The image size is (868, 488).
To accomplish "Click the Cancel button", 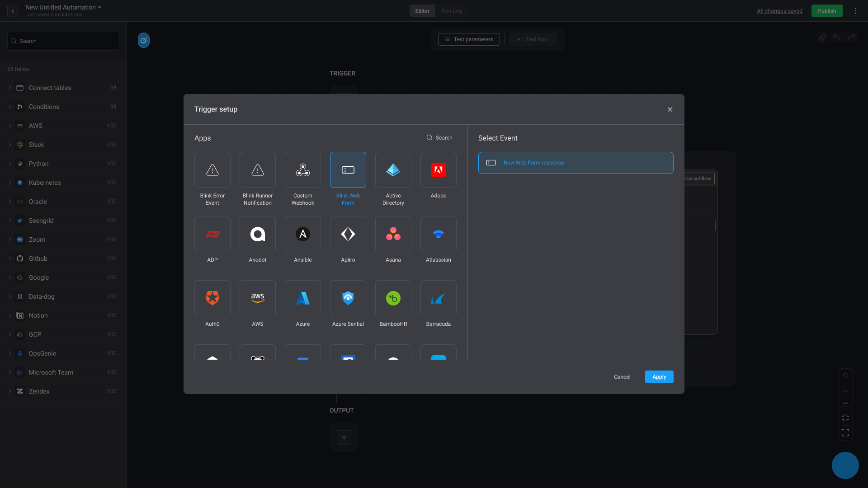I will 622,377.
